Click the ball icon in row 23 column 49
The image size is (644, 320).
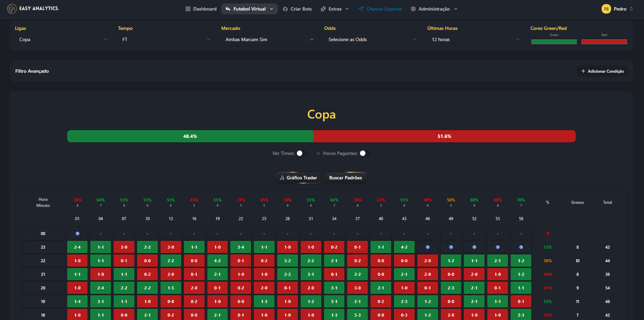[x=451, y=247]
